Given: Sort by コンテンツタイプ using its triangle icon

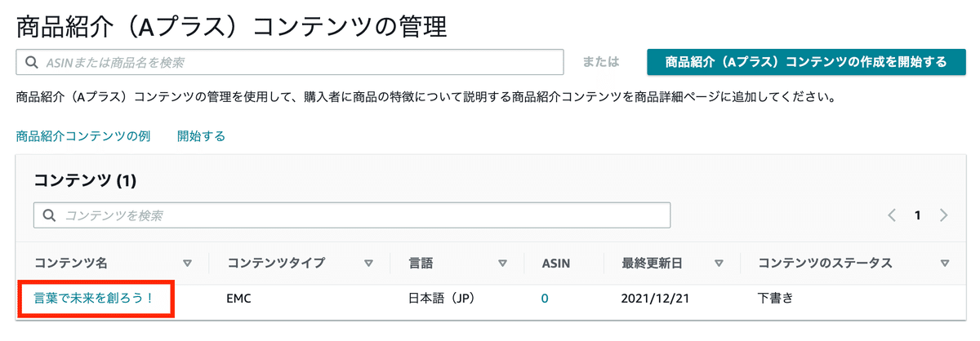Looking at the screenshot, I should (x=368, y=263).
